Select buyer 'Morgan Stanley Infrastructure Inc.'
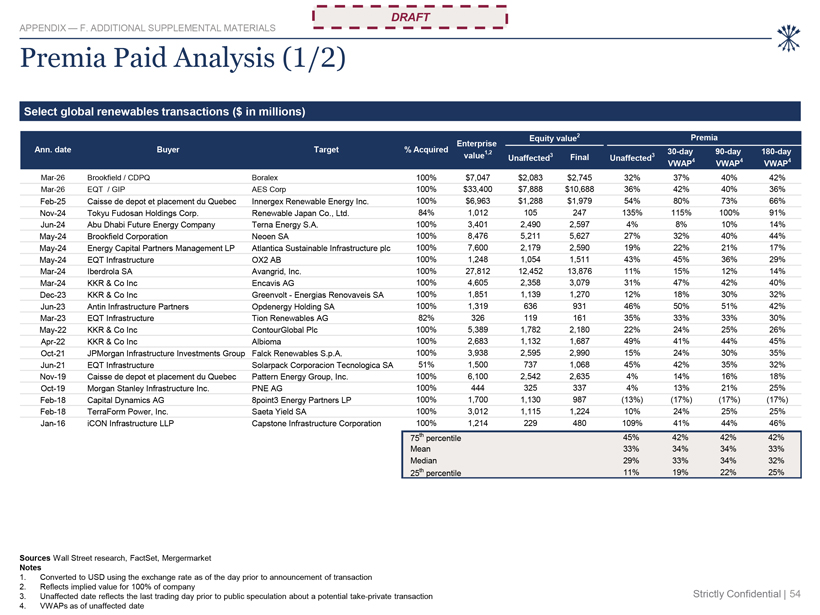 point(148,389)
